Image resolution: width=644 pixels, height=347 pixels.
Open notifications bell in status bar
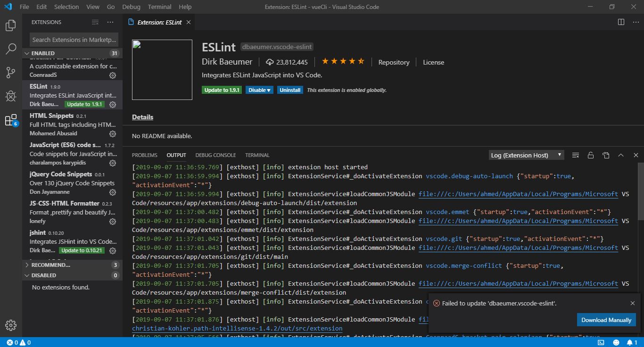[x=632, y=342]
